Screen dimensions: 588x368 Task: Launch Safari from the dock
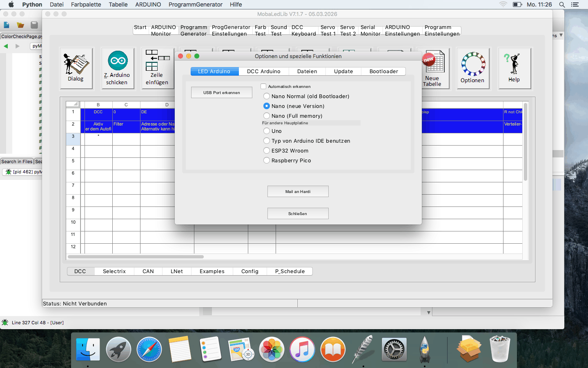pos(149,350)
